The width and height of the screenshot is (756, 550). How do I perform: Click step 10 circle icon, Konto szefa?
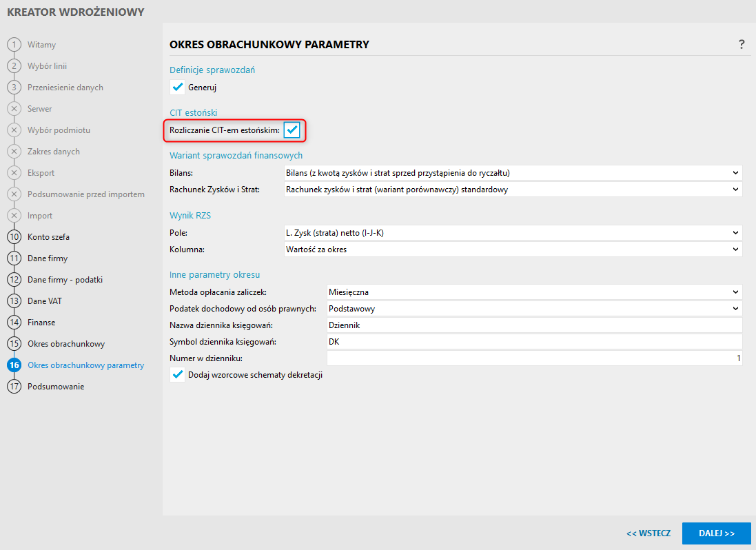tap(14, 237)
